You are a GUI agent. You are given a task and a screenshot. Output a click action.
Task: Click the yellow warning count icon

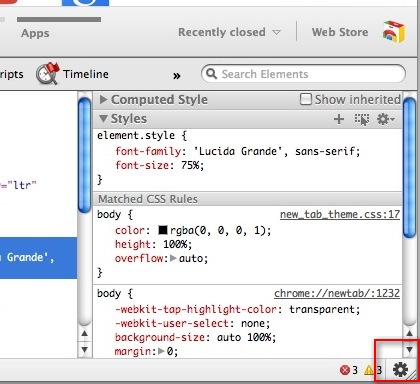pyautogui.click(x=369, y=370)
